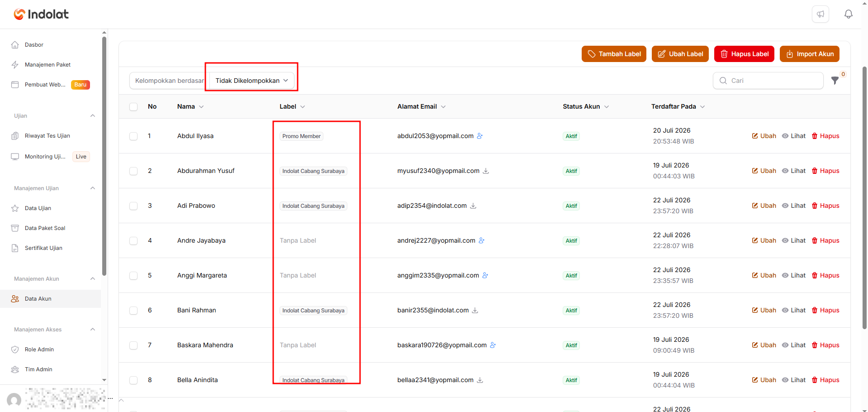Sort by the Status Akun column header
This screenshot has width=868, height=412.
click(586, 106)
